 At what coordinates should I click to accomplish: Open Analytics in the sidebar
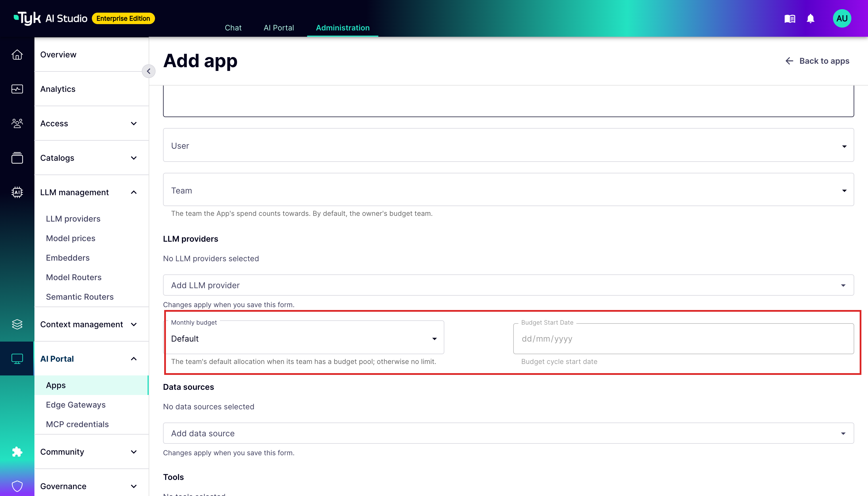click(91, 89)
